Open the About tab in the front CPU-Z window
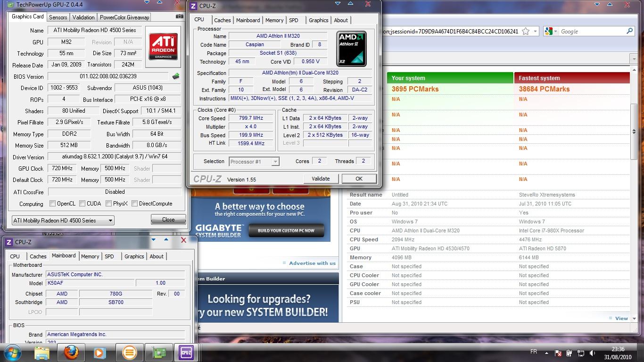This screenshot has height=362, width=644. (x=341, y=20)
